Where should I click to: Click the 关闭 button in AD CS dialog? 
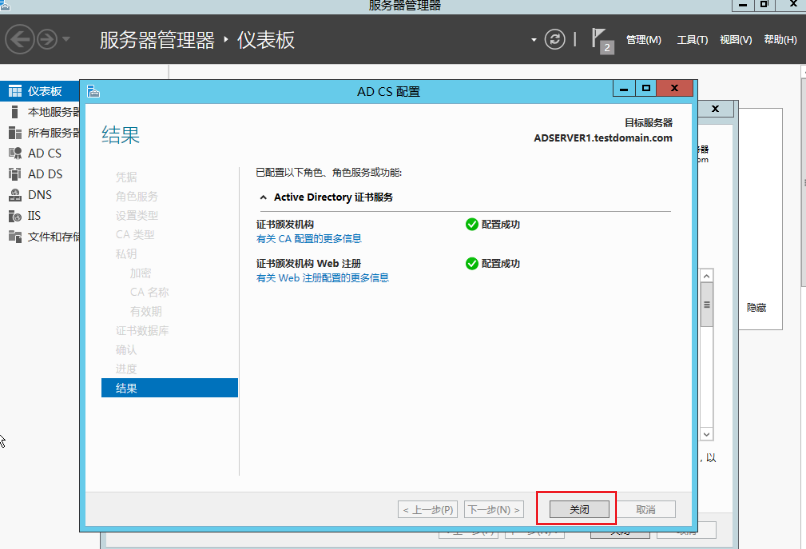[579, 509]
